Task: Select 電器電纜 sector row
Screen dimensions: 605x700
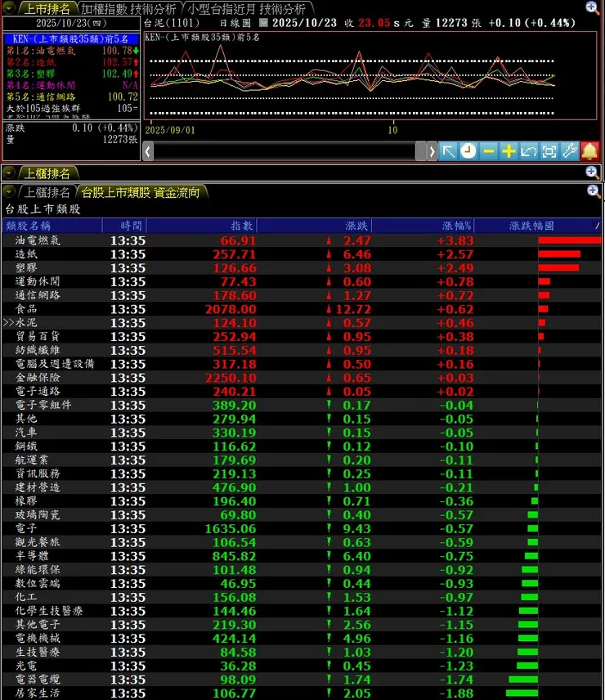Action: coord(302,680)
